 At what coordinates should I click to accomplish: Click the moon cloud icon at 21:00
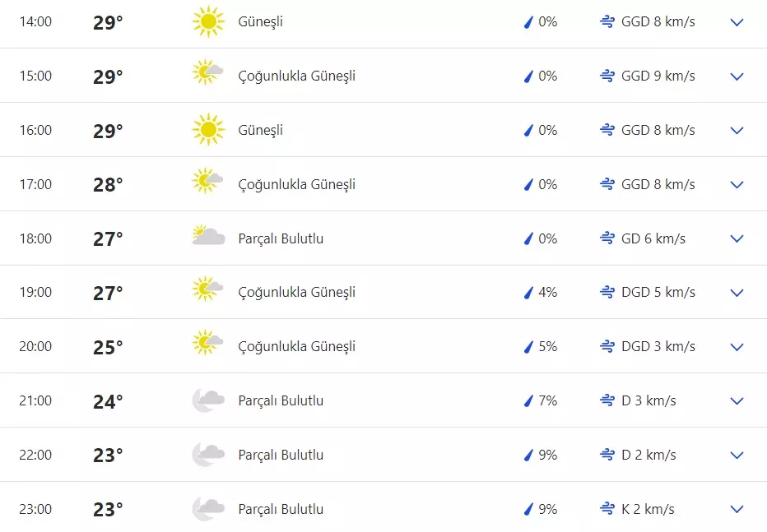click(x=208, y=400)
